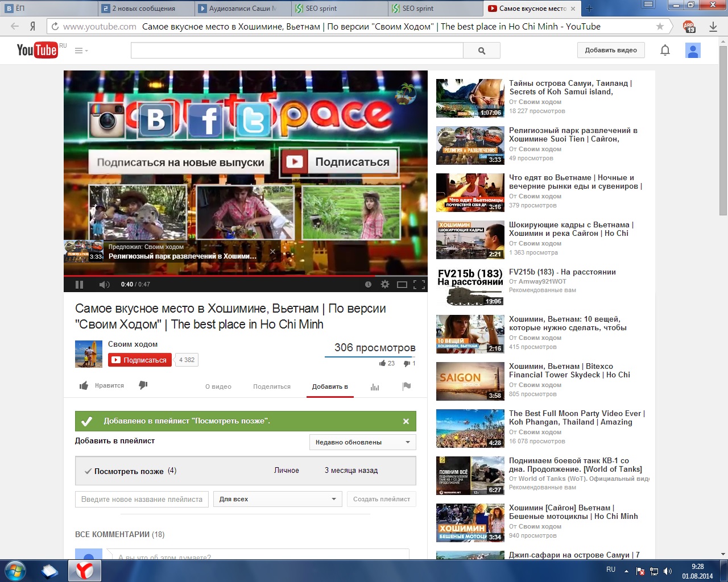Click the YouTube search field
Viewport: 728px width, 582px height.
tap(297, 51)
